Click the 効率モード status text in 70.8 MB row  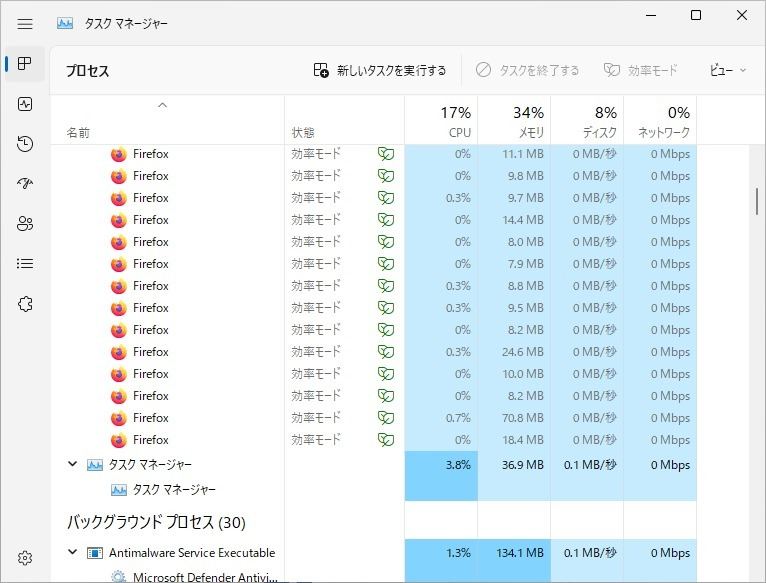click(x=316, y=418)
